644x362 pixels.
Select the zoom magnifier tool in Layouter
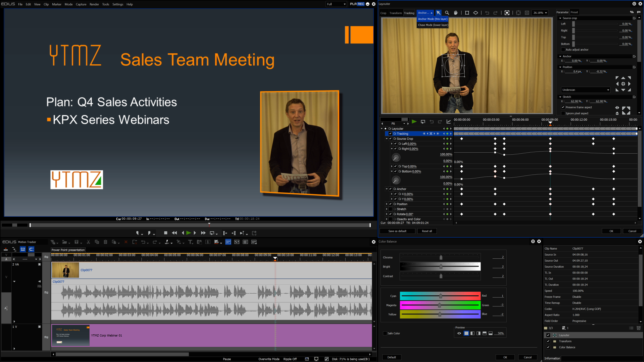[x=447, y=13]
